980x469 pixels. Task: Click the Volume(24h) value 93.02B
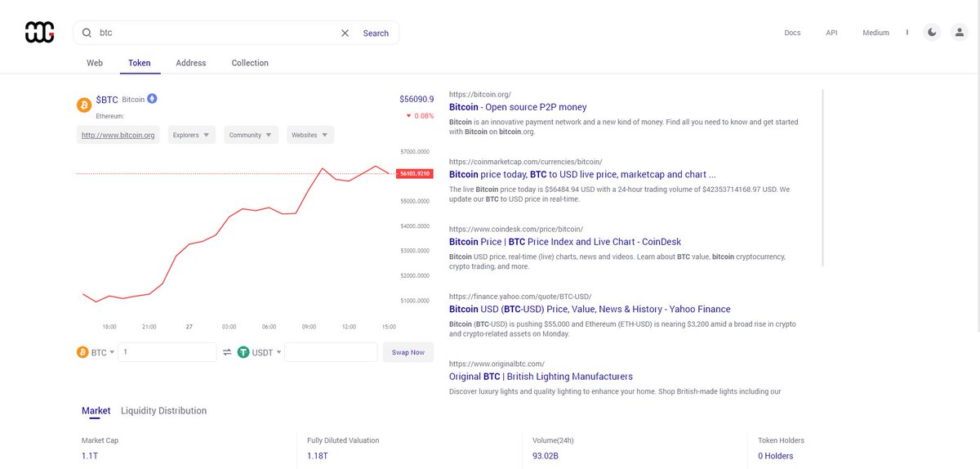click(x=544, y=456)
